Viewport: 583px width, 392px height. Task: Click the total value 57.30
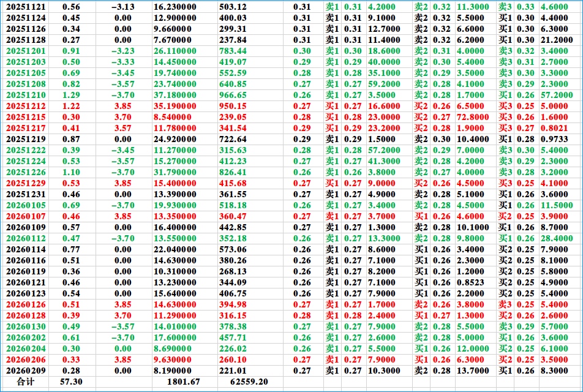71,382
